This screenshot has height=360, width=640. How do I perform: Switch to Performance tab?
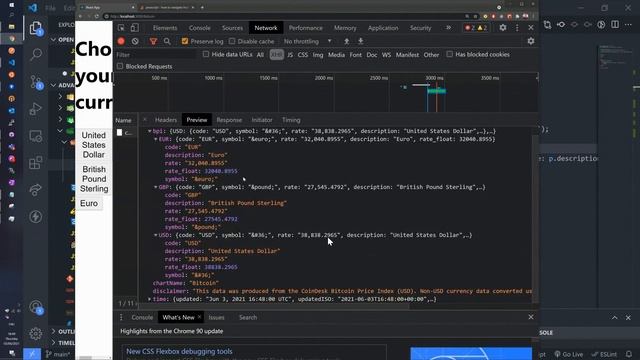coord(305,28)
